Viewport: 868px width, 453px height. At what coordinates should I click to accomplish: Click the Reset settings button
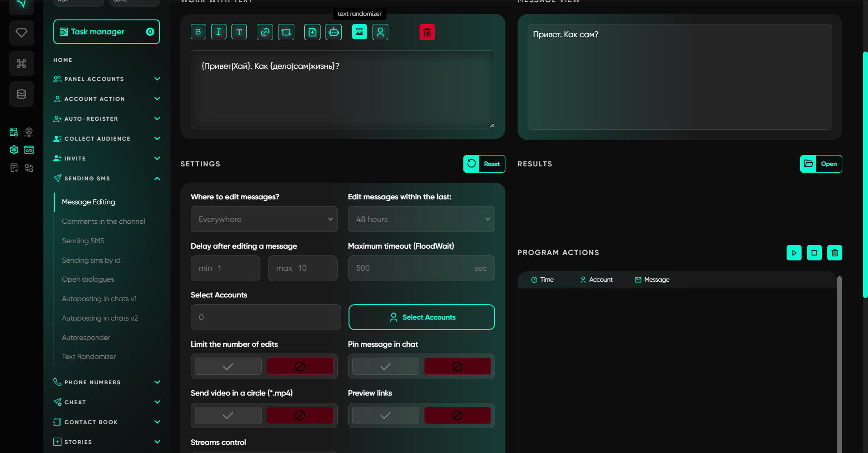(484, 164)
